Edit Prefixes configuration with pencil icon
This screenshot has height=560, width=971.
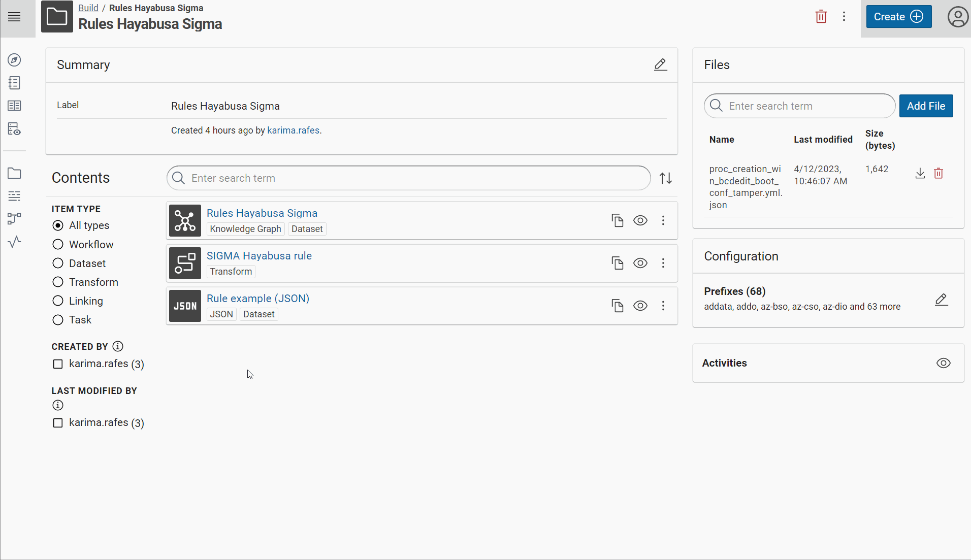pyautogui.click(x=941, y=300)
